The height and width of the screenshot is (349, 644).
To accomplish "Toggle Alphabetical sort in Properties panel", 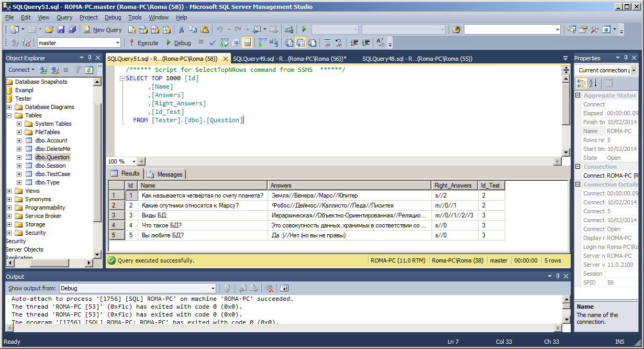I will [x=593, y=83].
